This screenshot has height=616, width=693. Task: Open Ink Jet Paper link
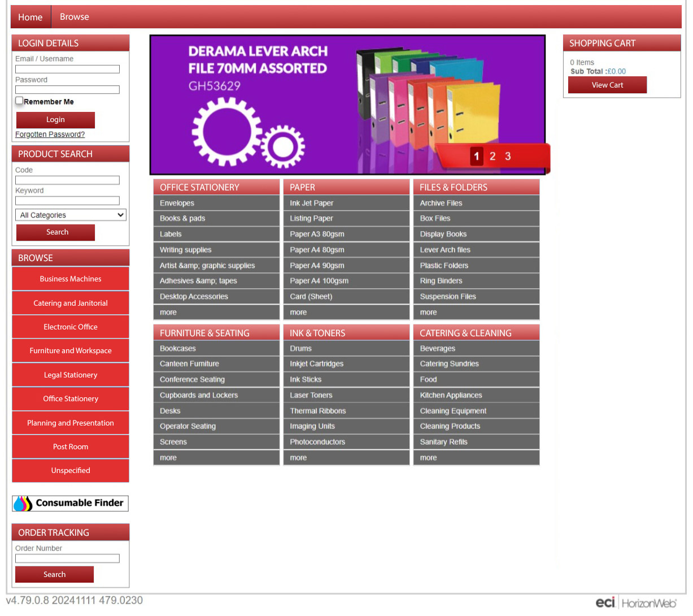(346, 203)
